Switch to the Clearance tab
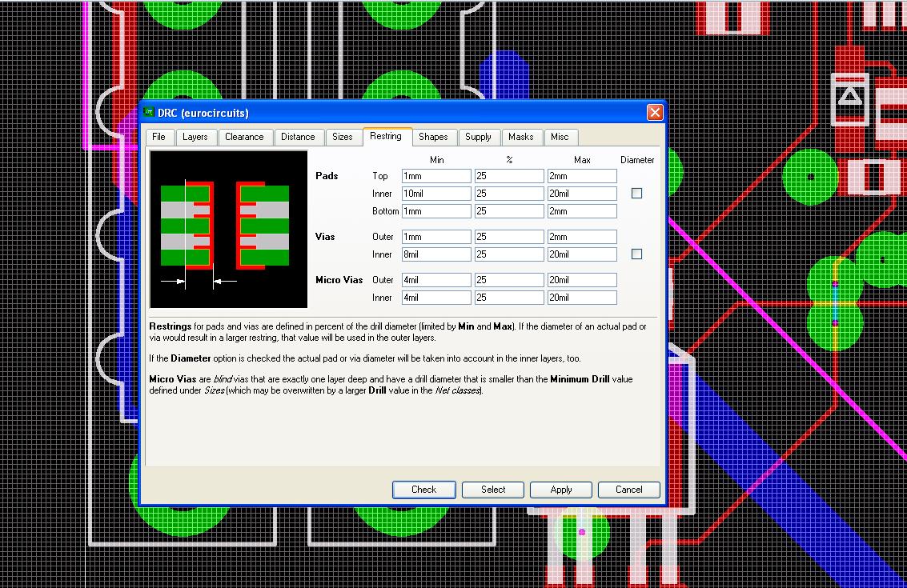The width and height of the screenshot is (907, 588). [x=244, y=137]
